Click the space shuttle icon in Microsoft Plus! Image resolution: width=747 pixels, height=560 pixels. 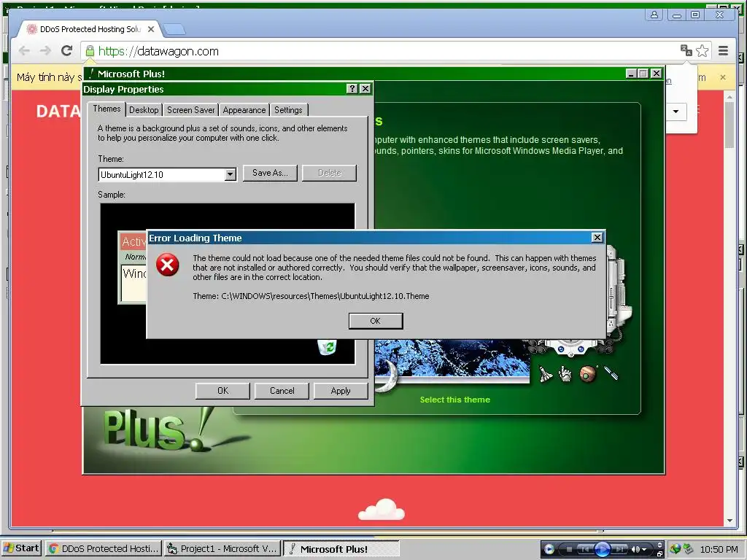(x=546, y=374)
